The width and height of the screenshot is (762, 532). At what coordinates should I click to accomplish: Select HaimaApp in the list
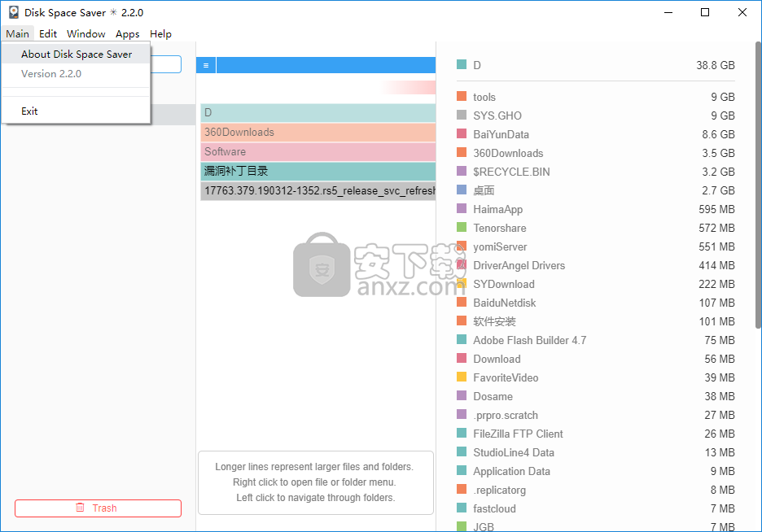(x=498, y=209)
